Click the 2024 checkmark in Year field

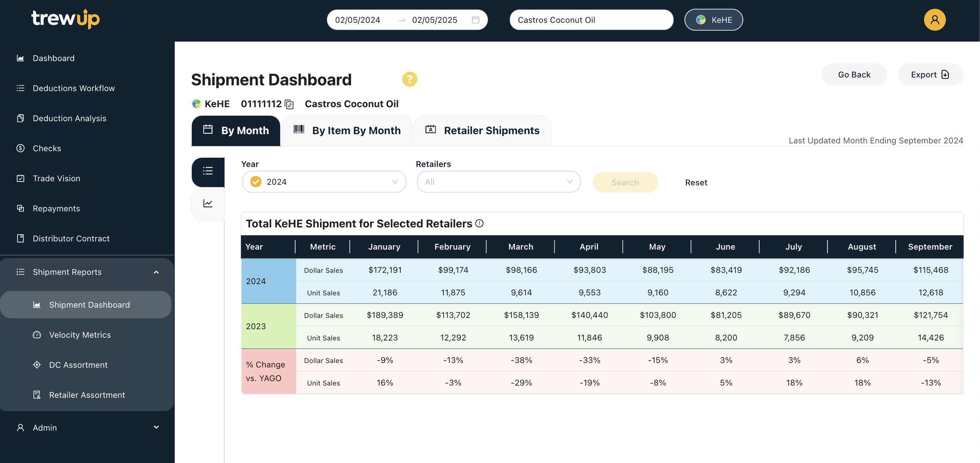tap(256, 182)
